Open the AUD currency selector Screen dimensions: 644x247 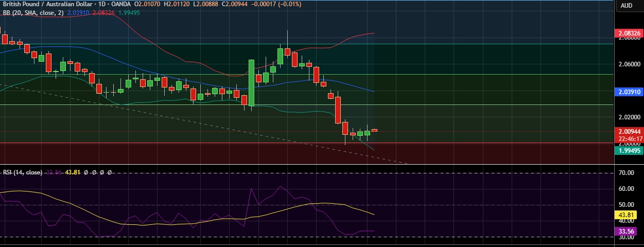coord(626,6)
